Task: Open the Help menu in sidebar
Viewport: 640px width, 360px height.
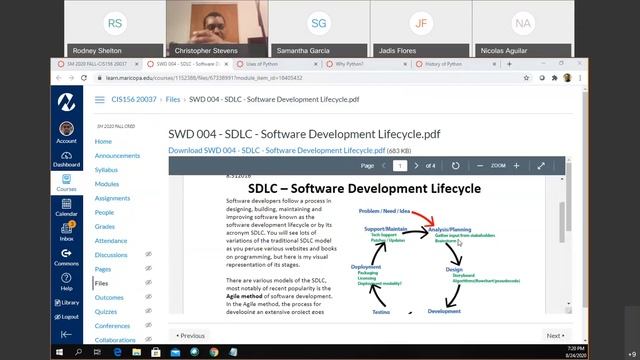Action: 66,282
